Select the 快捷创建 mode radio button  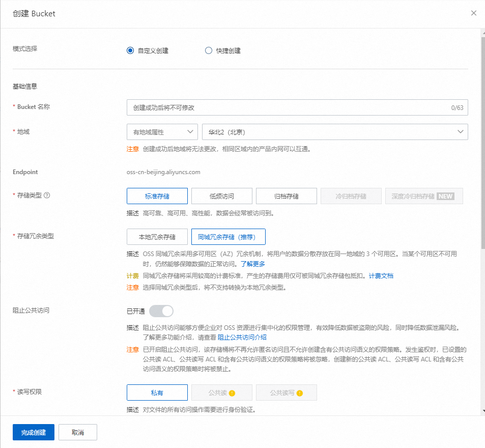point(209,50)
